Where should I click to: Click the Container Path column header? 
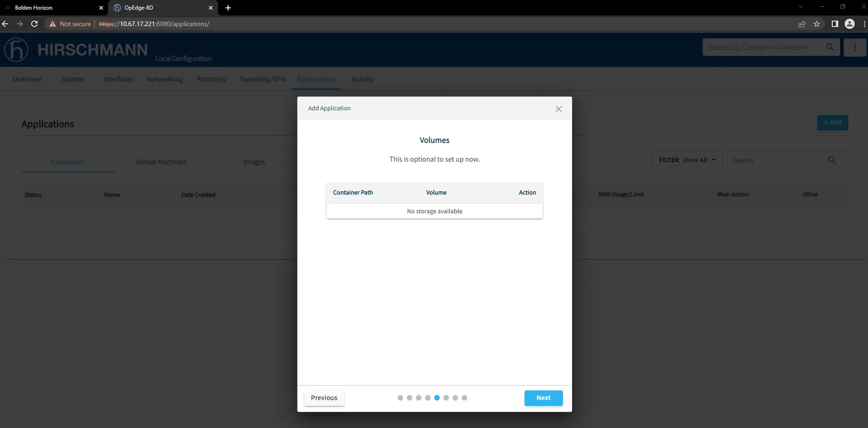(x=353, y=192)
